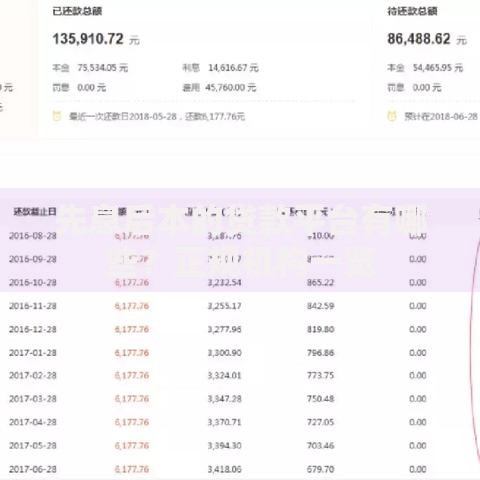Select the date cell 2017-01-28
The width and height of the screenshot is (480, 480).
[33, 352]
